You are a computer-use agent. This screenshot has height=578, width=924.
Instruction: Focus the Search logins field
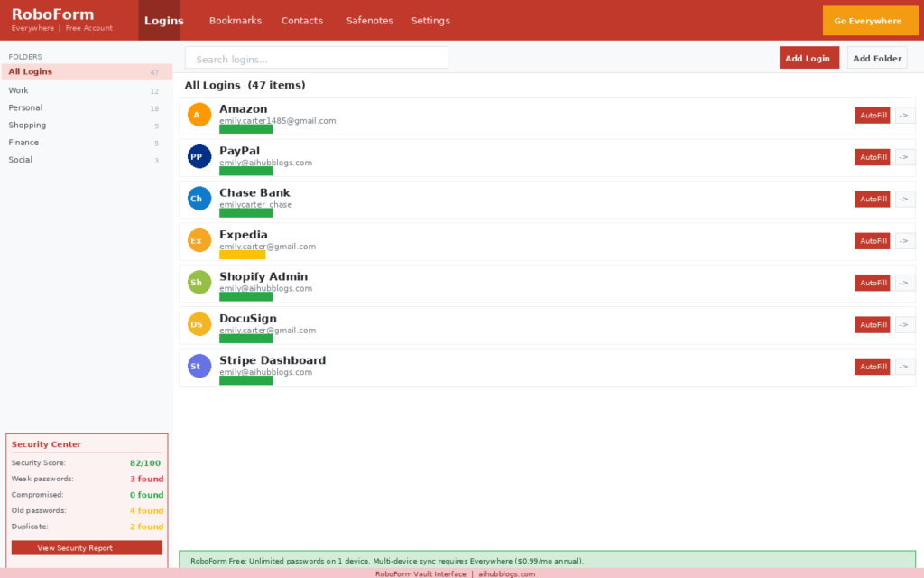tap(316, 58)
